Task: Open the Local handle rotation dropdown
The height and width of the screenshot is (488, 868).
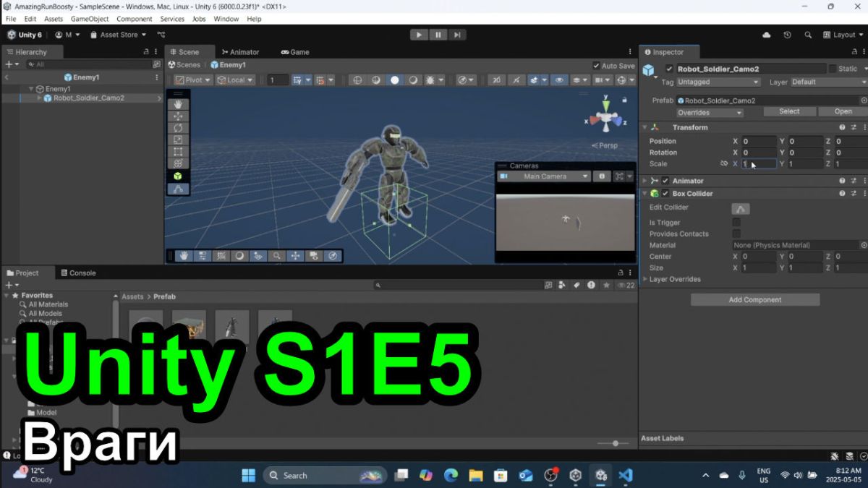Action: coord(235,80)
